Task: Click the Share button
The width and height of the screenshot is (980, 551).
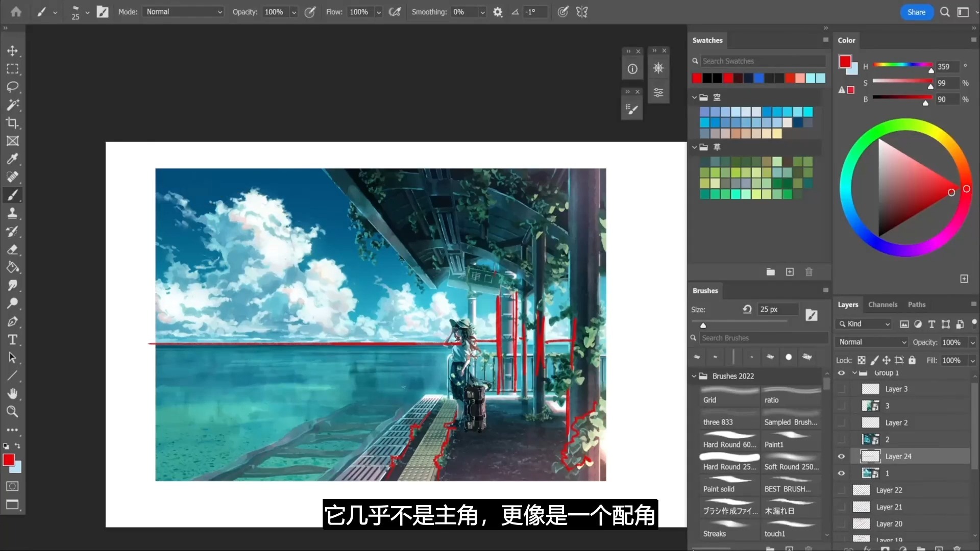Action: point(916,12)
